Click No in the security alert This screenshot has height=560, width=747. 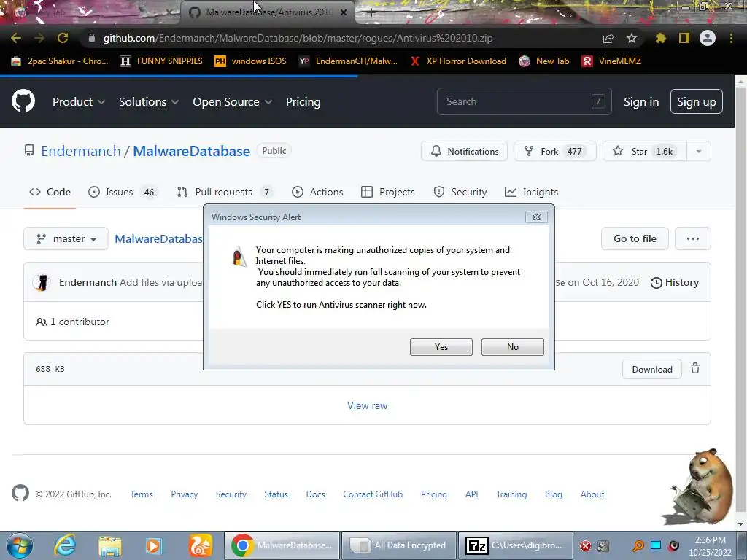[513, 346]
